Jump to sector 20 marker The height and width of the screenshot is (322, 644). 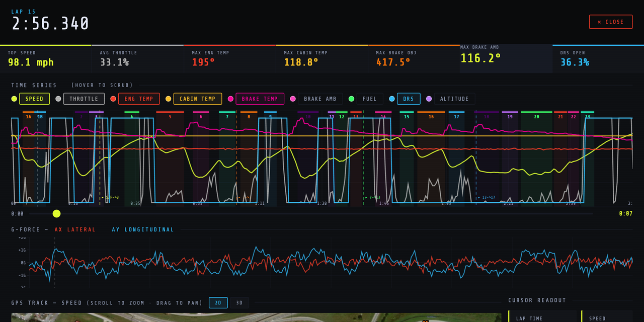[x=536, y=116]
